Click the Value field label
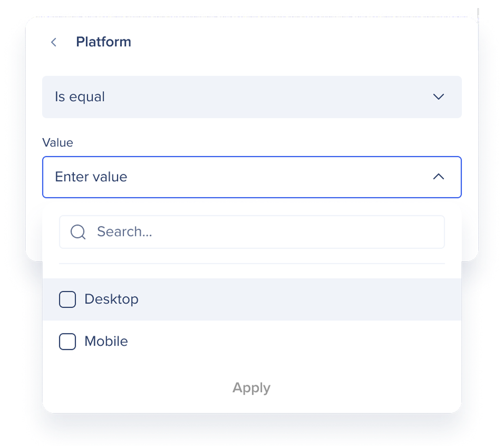This screenshot has width=504, height=446. (x=58, y=143)
